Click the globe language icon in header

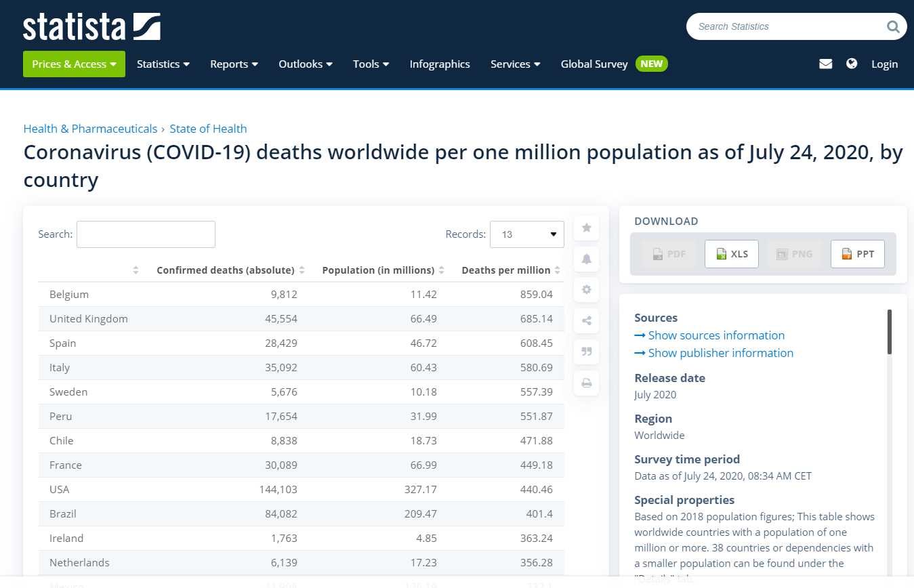tap(852, 64)
